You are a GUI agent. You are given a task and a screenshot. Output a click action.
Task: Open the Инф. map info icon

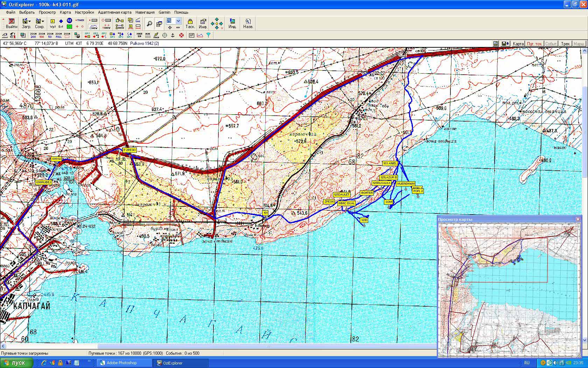(x=203, y=23)
